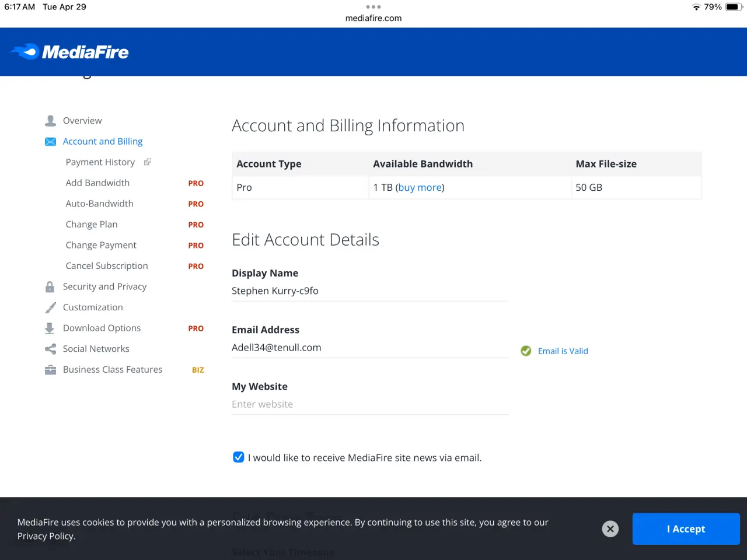Open Change Plan in the sidebar
747x560 pixels.
(x=92, y=225)
